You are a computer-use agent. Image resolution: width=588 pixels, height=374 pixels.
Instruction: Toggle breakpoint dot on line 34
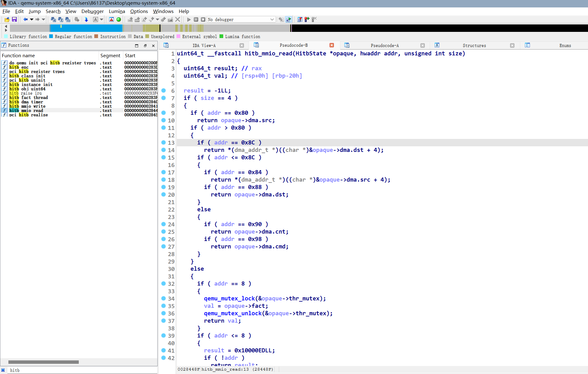164,298
